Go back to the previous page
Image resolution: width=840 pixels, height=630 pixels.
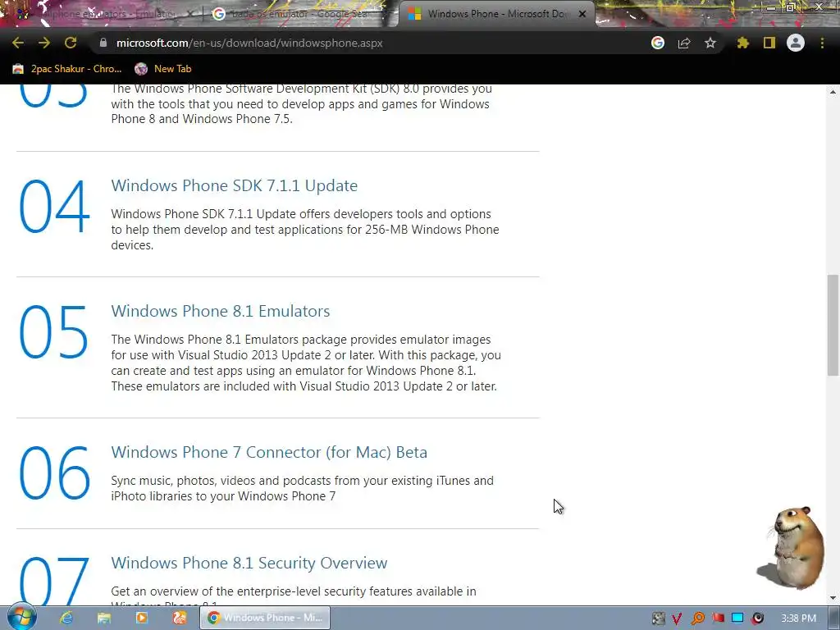click(x=18, y=43)
